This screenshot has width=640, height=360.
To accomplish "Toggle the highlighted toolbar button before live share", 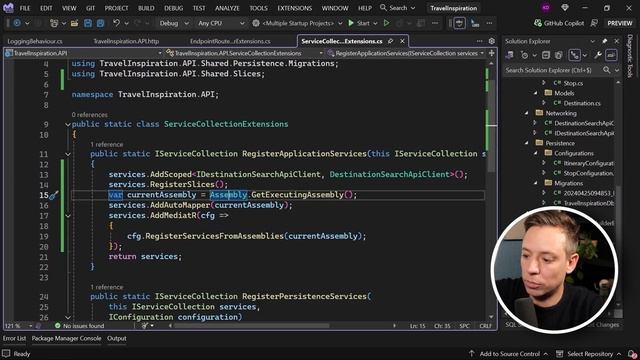I will 460,23.
